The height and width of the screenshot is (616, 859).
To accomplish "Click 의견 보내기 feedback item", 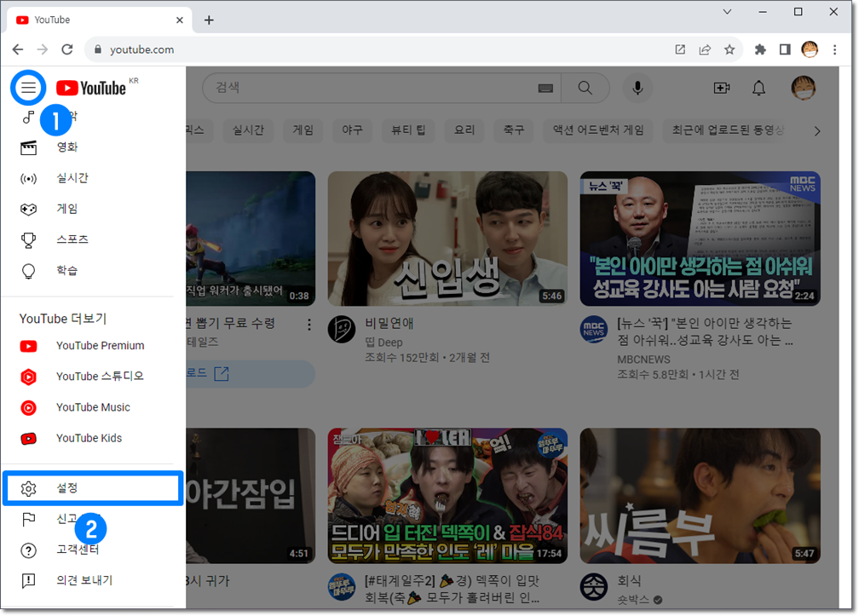I will click(88, 580).
